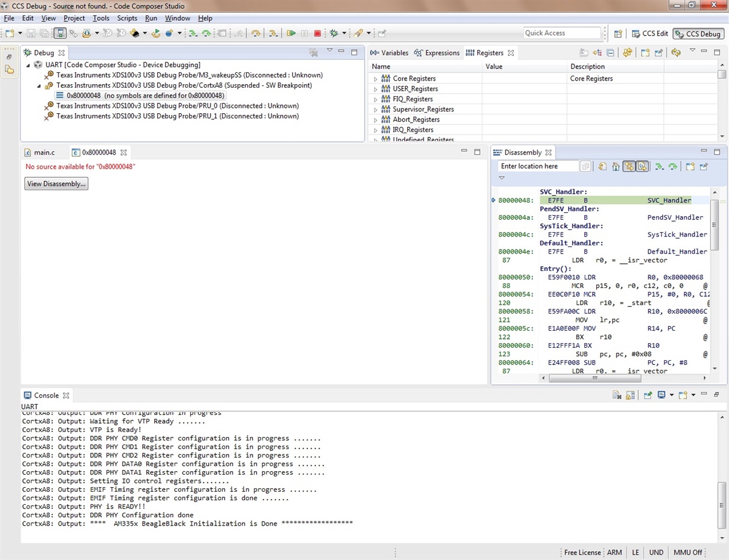Image resolution: width=729 pixels, height=560 pixels.
Task: Expand the Core Registers group
Action: (375, 79)
